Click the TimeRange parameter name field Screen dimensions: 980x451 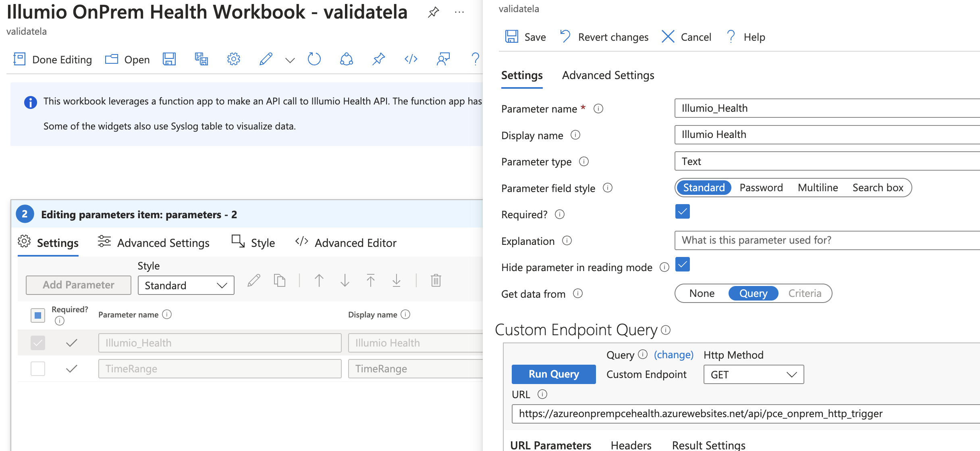point(220,369)
